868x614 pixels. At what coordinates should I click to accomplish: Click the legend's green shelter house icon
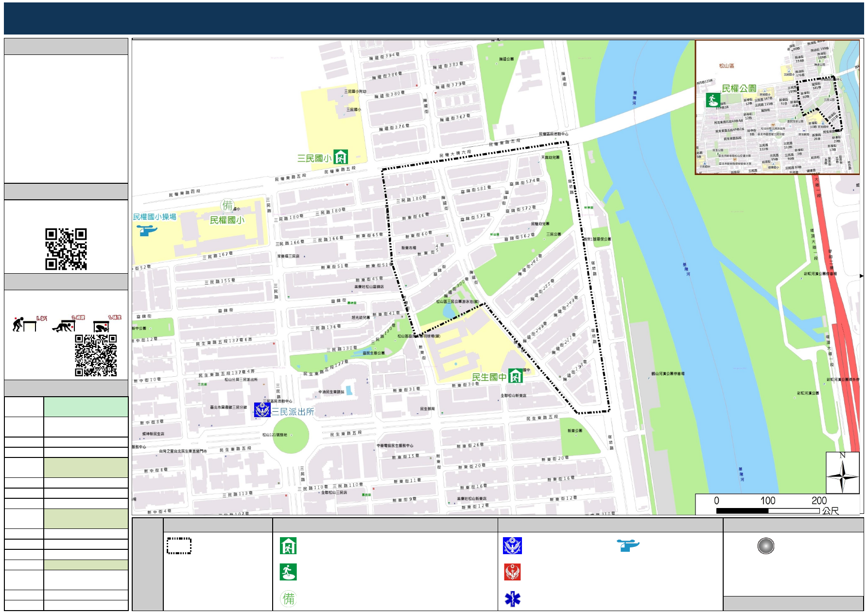point(288,546)
